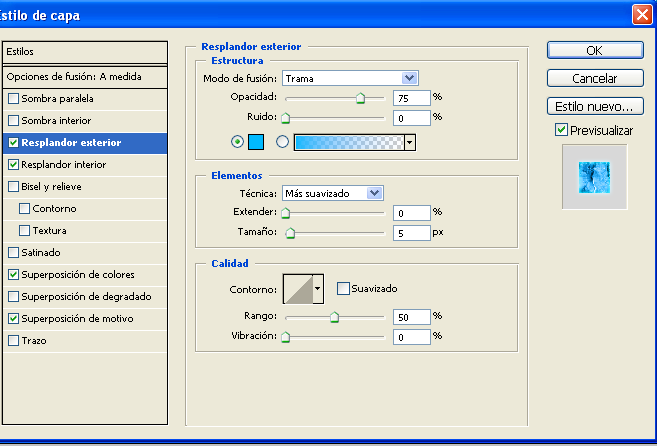Uncheck the Previsualizar checkbox

coord(561,130)
